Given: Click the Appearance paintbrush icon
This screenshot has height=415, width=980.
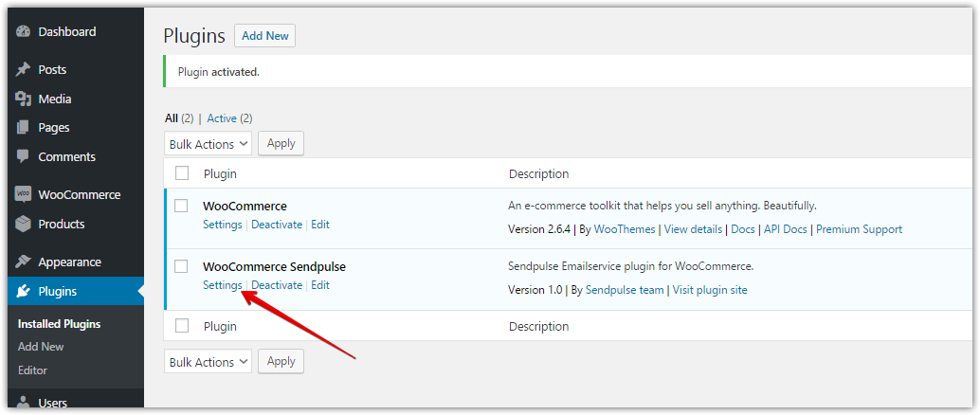Looking at the screenshot, I should click(x=24, y=262).
